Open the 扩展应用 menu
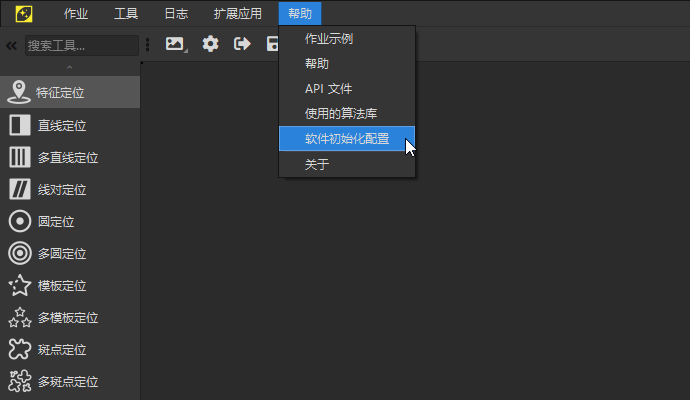The image size is (690, 400). click(237, 14)
